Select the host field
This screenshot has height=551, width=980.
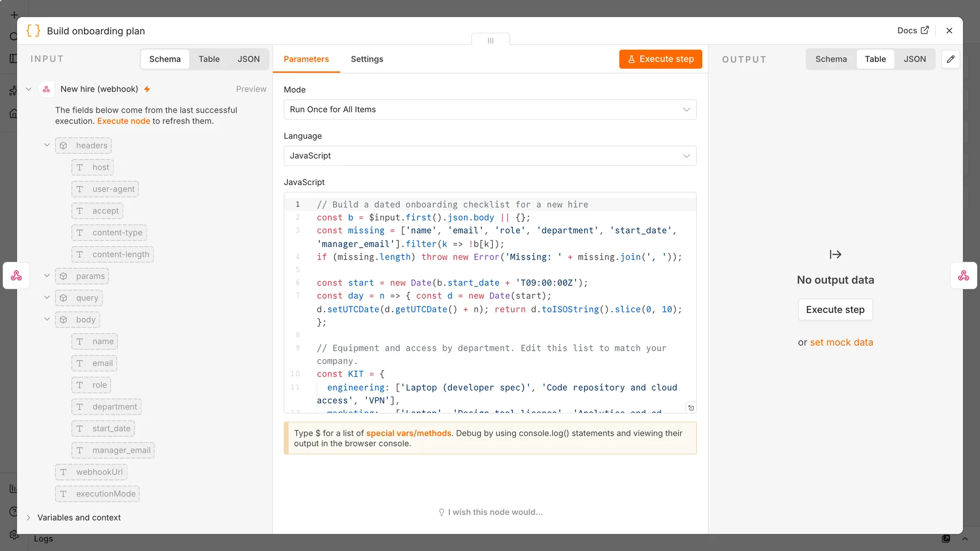93,167
